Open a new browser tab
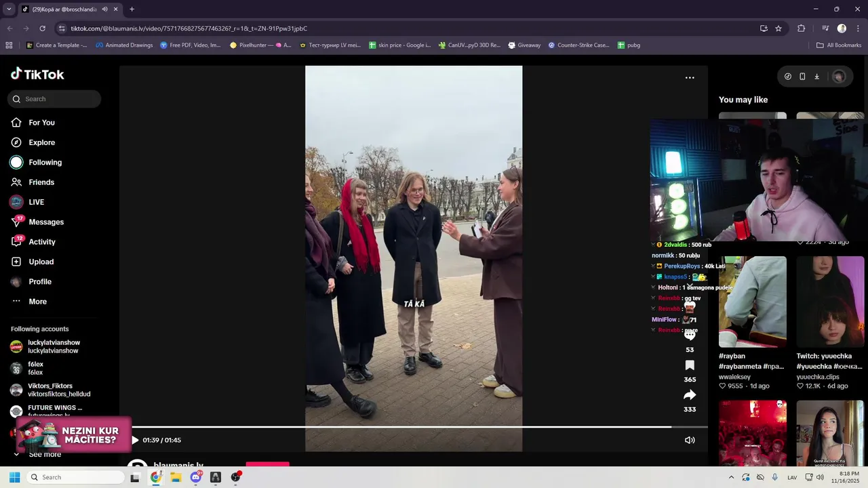 [x=132, y=9]
